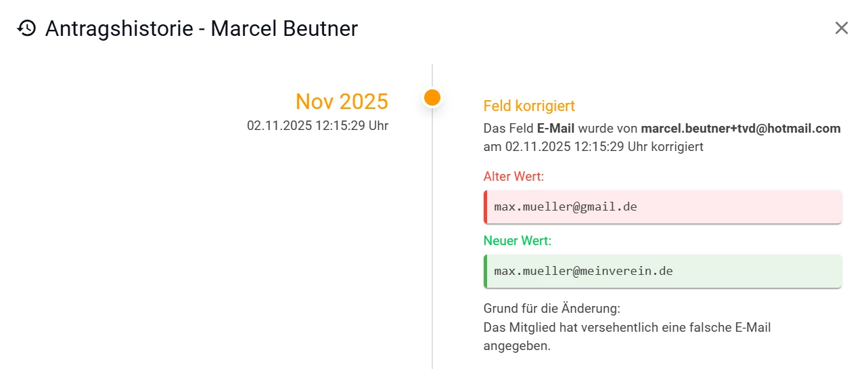Click the Antragshistorie - Marcel Beutner title
The height and width of the screenshot is (369, 868).
(201, 28)
